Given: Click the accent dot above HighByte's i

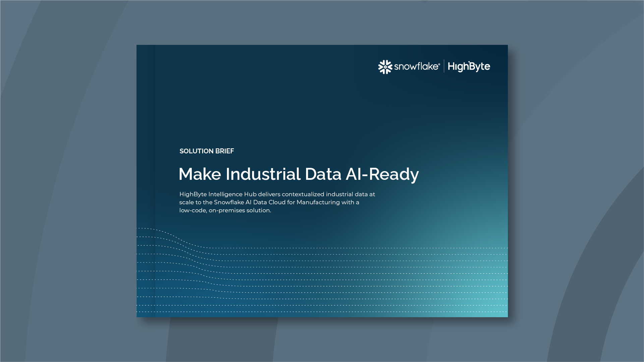Looking at the screenshot, I should tap(469, 61).
